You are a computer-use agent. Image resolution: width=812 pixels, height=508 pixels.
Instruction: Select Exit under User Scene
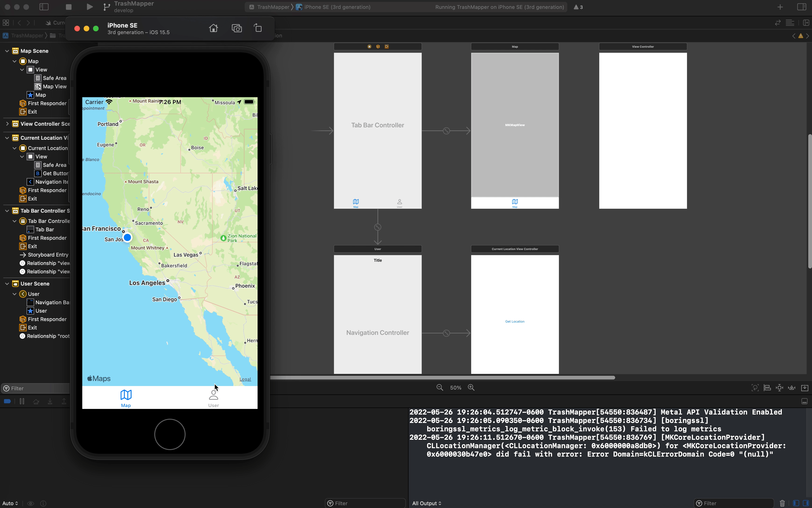pyautogui.click(x=29, y=328)
